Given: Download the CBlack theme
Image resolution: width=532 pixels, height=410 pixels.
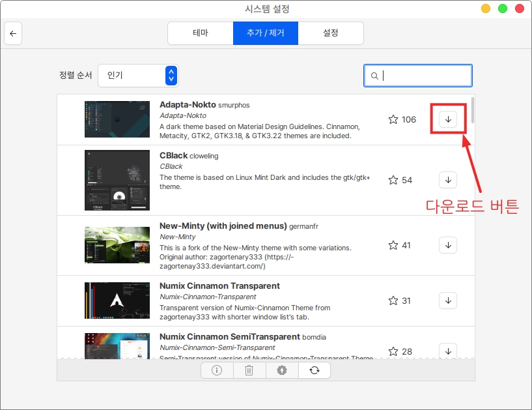Looking at the screenshot, I should (448, 180).
